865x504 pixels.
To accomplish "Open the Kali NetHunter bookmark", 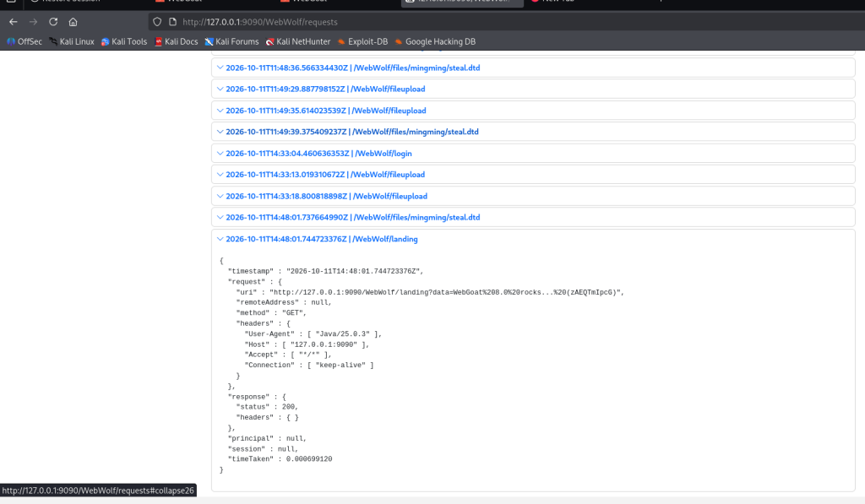I will point(298,41).
